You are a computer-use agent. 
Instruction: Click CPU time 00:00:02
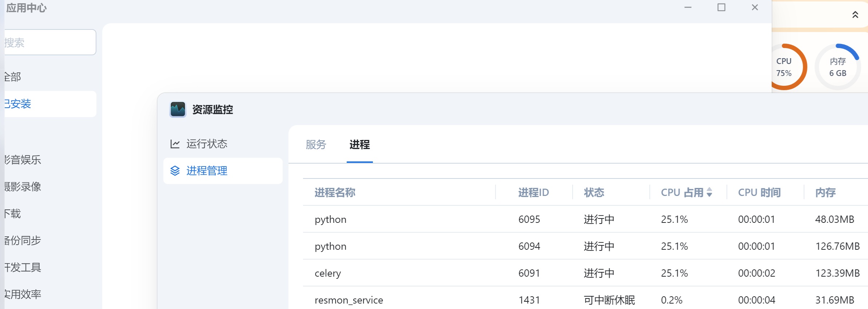point(757,273)
